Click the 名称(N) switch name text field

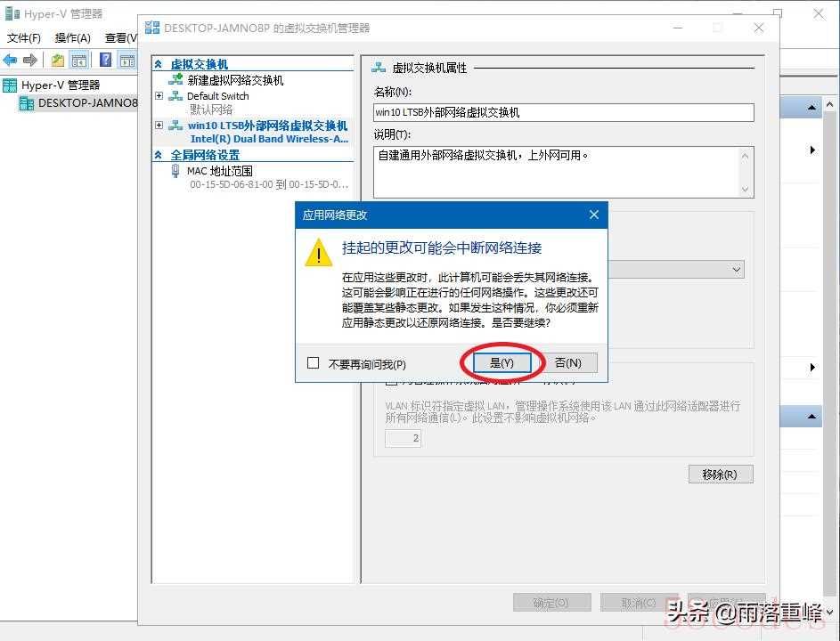coord(564,112)
